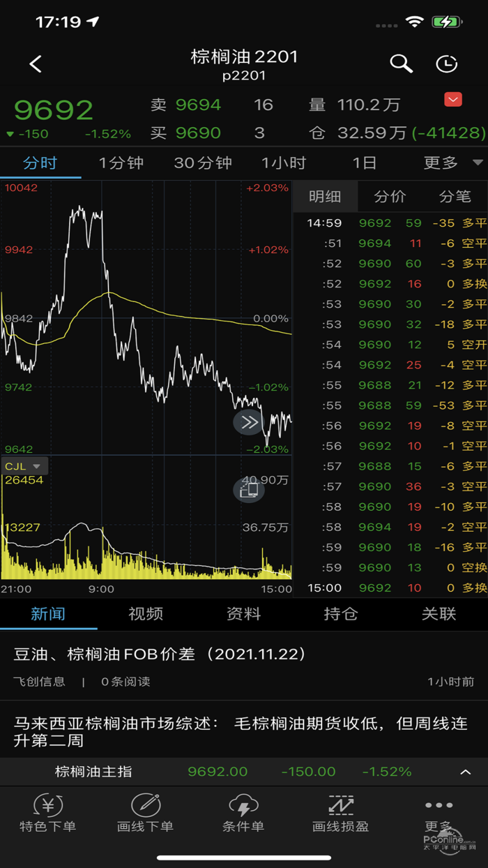Tap the sell price 9694
The height and width of the screenshot is (868, 488).
click(x=198, y=105)
